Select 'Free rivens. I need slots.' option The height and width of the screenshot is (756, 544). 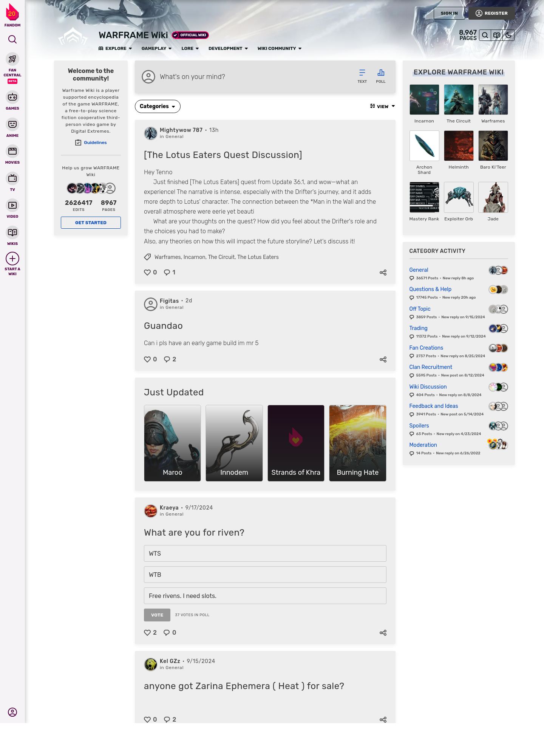265,596
